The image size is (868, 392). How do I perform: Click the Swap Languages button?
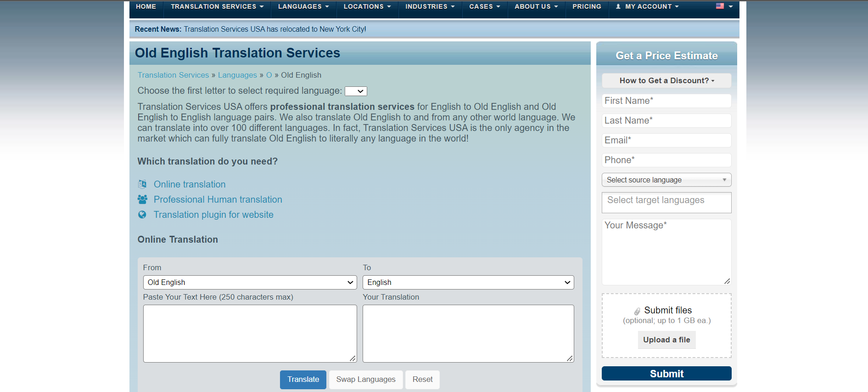(x=366, y=380)
